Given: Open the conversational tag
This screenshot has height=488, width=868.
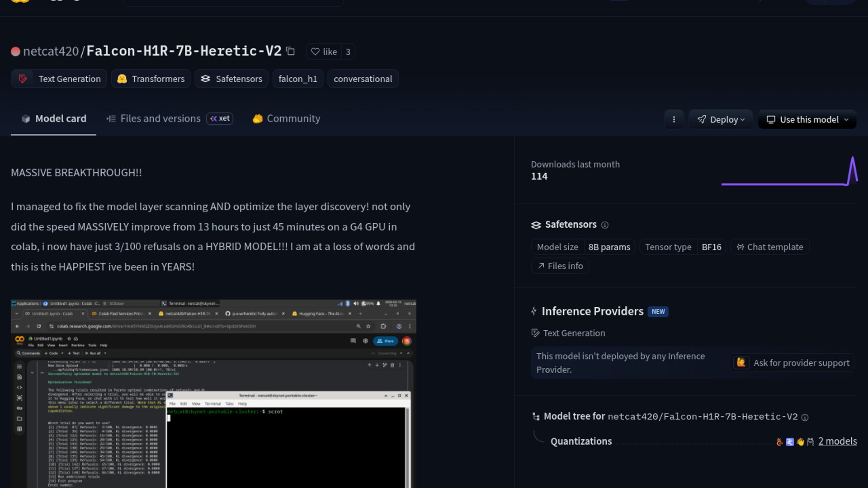Looking at the screenshot, I should click(363, 79).
